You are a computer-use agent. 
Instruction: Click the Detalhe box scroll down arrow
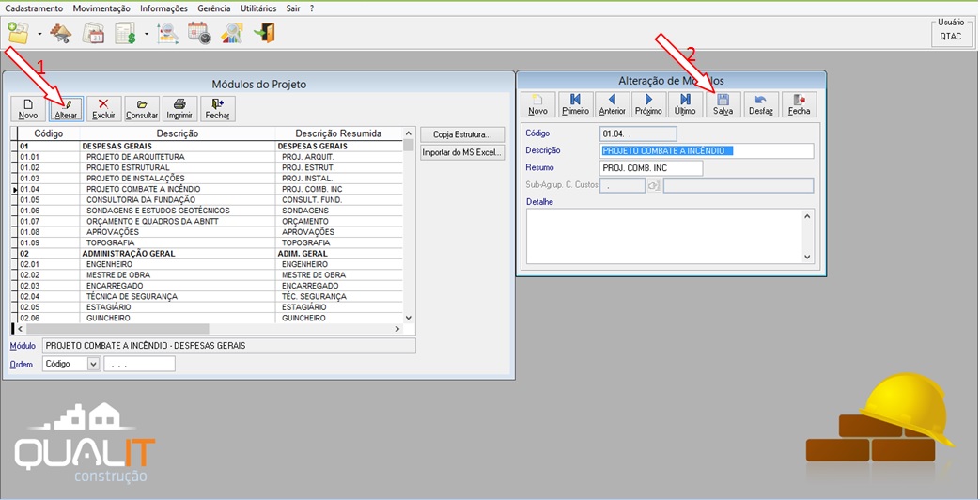807,257
